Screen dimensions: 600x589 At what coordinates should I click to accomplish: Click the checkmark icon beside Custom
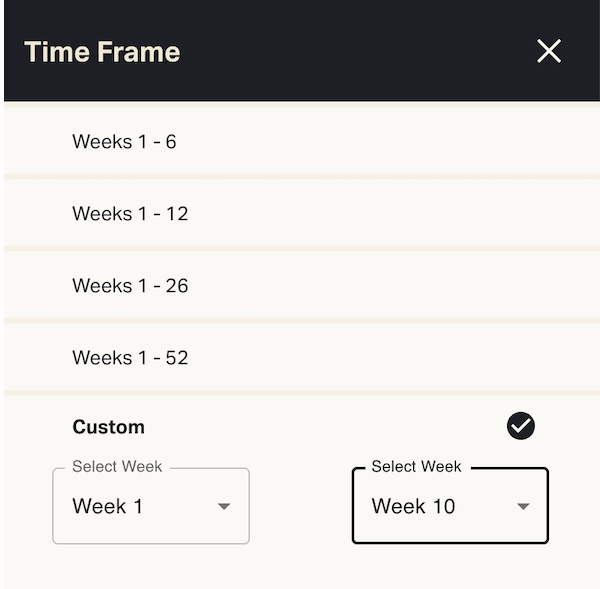point(521,426)
